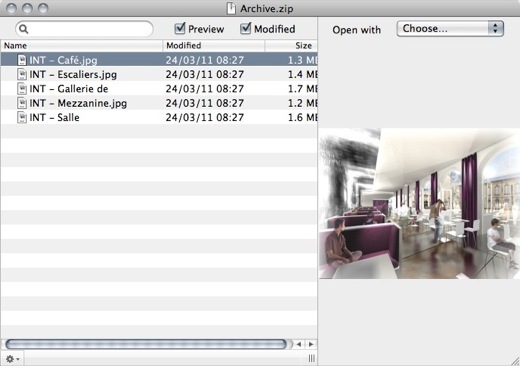
Task: Open the 'Choose...' Open with dropdown
Action: tap(450, 29)
